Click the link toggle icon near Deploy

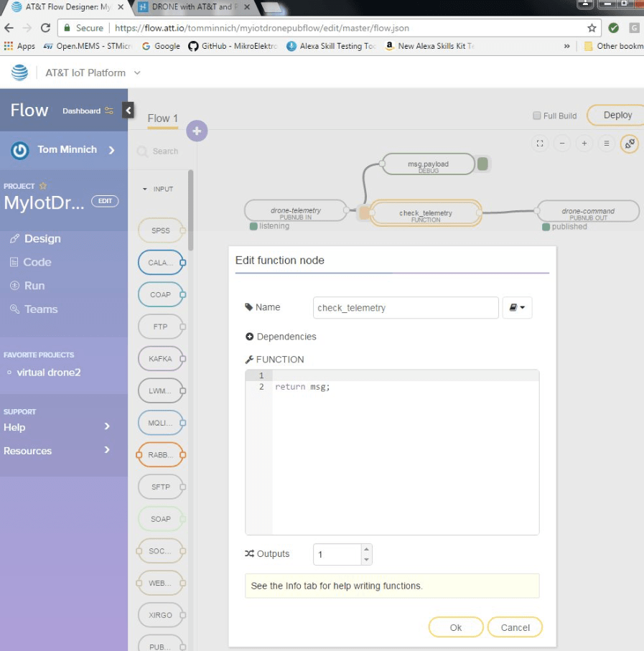630,144
